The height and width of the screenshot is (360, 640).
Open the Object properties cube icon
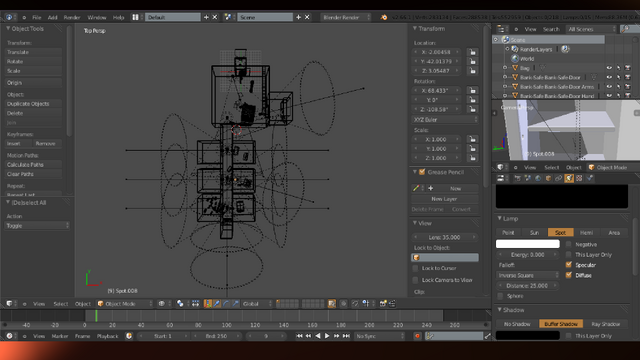(x=548, y=178)
